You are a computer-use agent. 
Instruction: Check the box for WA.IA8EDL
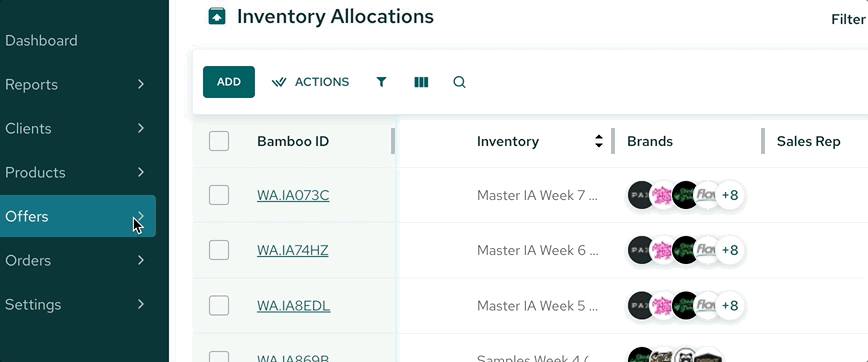point(219,306)
